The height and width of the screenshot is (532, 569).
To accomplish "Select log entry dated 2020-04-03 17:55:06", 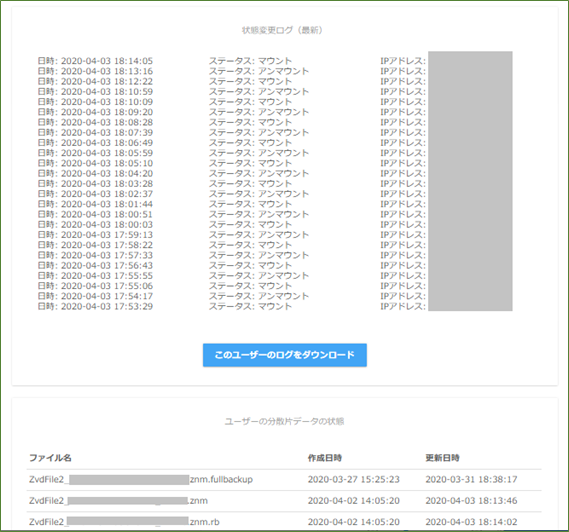I will 95,286.
